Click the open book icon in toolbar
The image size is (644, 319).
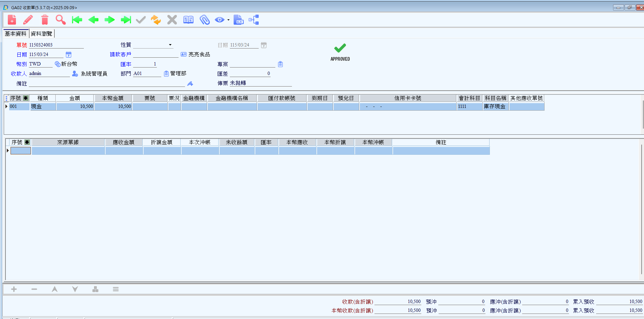188,20
